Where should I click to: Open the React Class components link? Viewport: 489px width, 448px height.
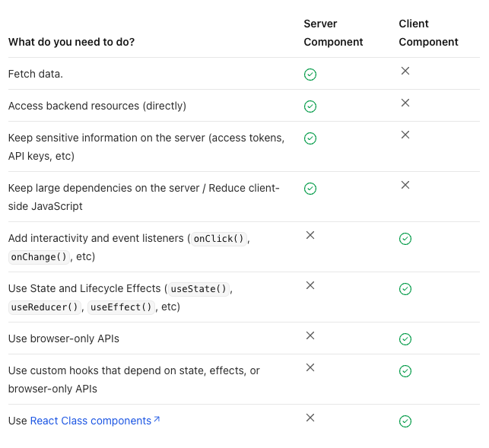click(90, 421)
